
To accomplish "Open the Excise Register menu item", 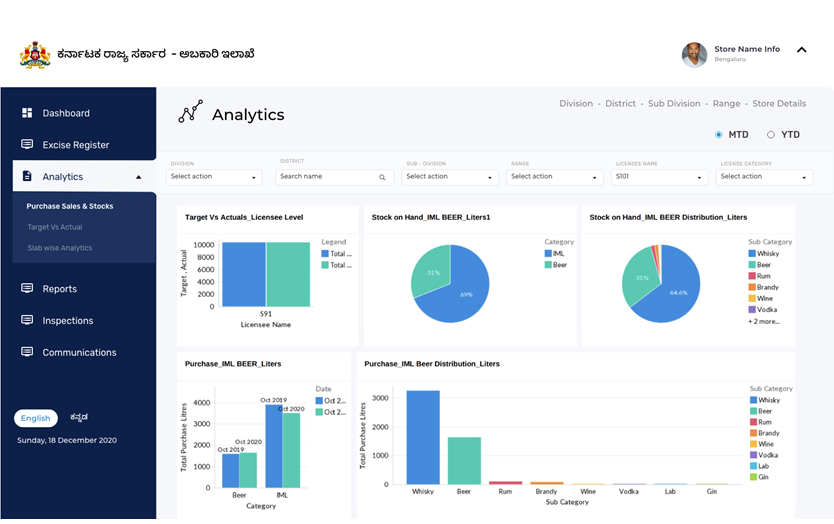I will tap(76, 145).
